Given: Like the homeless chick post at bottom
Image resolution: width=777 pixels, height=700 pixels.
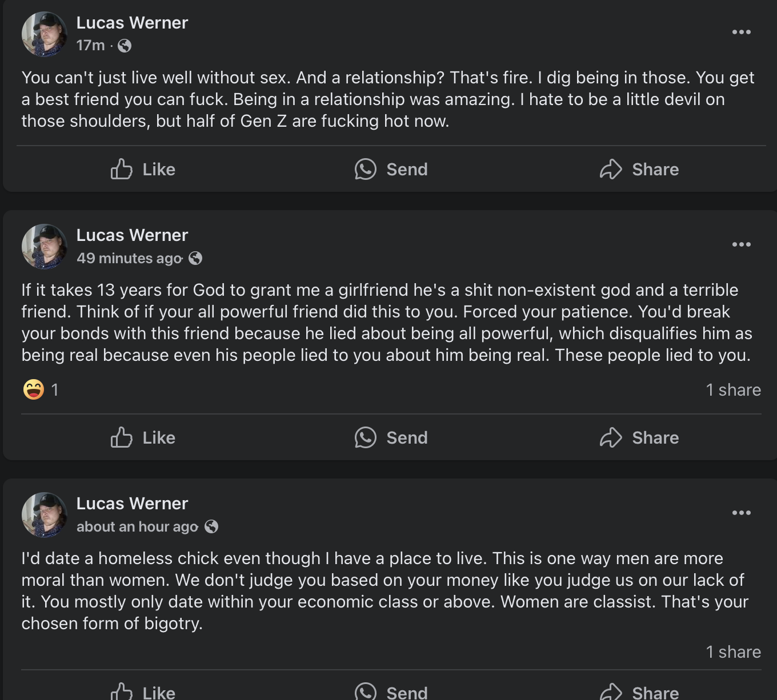Looking at the screenshot, I should (143, 691).
